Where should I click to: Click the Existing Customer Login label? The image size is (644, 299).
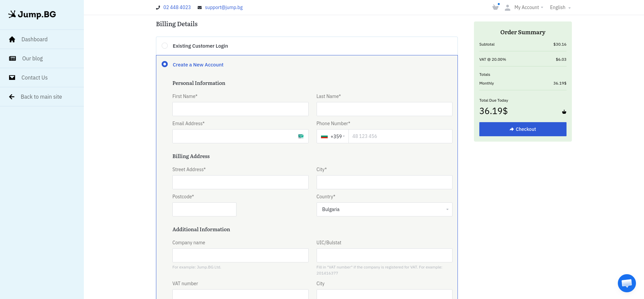point(200,46)
